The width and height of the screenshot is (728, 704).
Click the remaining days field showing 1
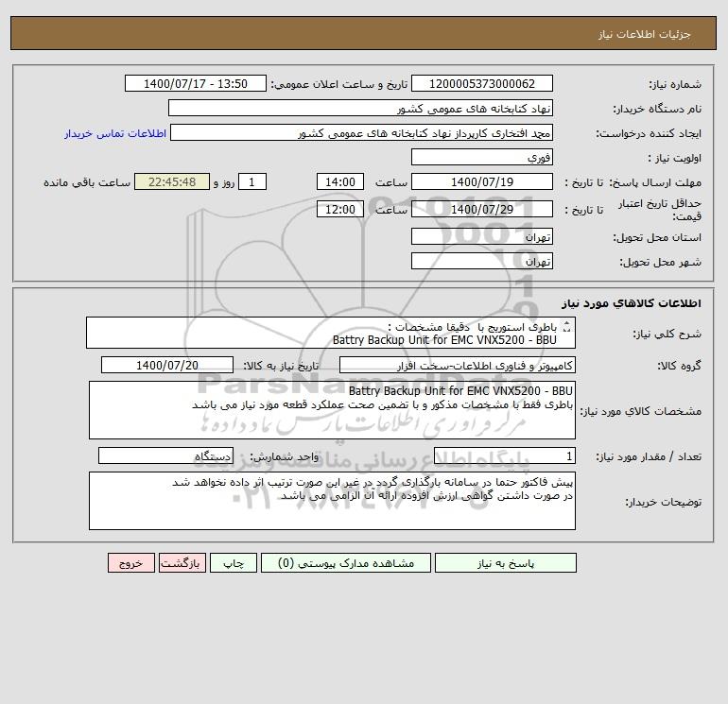252,182
